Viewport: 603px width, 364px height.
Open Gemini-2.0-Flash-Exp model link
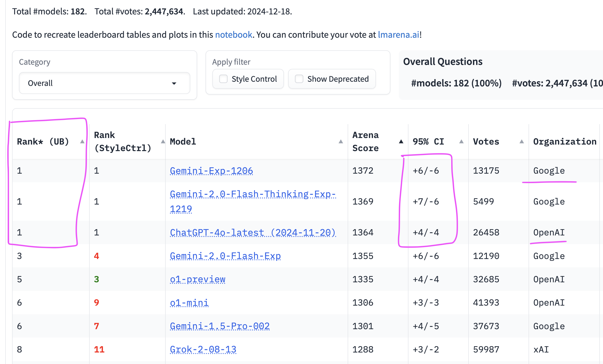[x=225, y=256]
